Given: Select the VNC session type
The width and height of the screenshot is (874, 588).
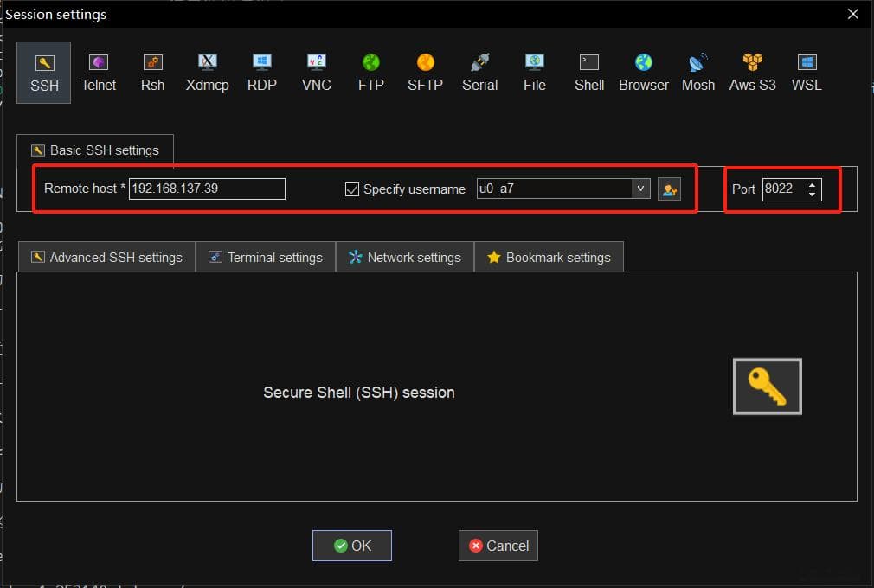Looking at the screenshot, I should coord(317,73).
